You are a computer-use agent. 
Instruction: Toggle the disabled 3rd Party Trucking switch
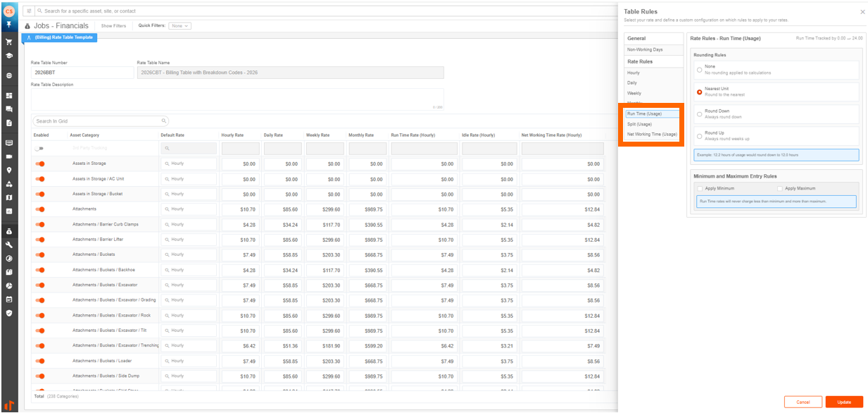click(40, 149)
